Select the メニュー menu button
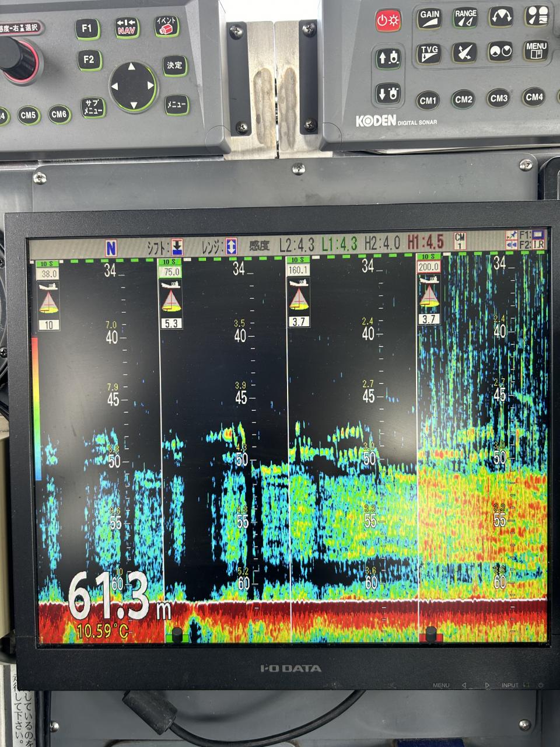This screenshot has height=747, width=560. click(x=176, y=104)
